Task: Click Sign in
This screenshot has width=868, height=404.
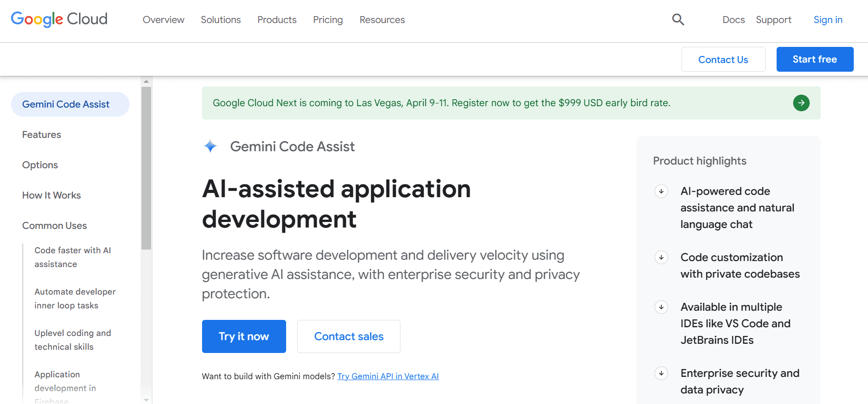Action: point(828,20)
